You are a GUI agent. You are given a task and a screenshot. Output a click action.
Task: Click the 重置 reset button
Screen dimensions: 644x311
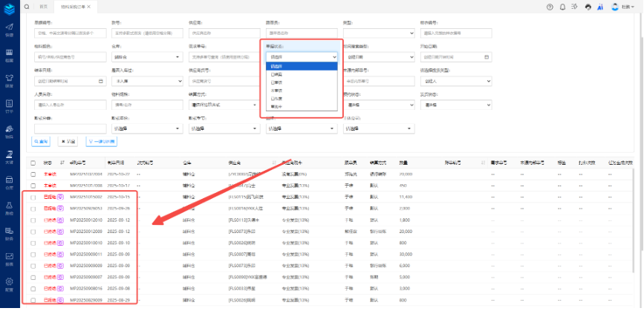[x=69, y=140]
